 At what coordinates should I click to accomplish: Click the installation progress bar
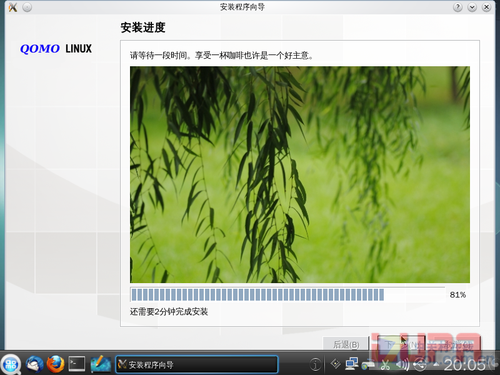[287, 295]
